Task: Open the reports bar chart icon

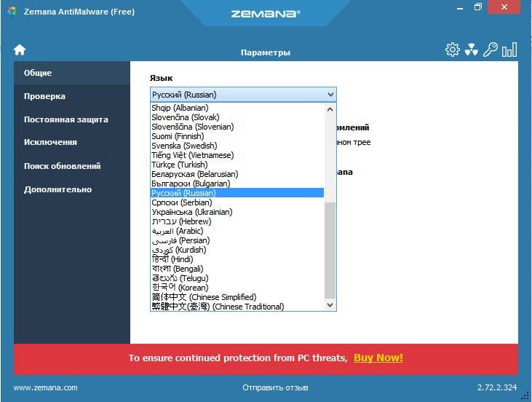Action: click(509, 50)
